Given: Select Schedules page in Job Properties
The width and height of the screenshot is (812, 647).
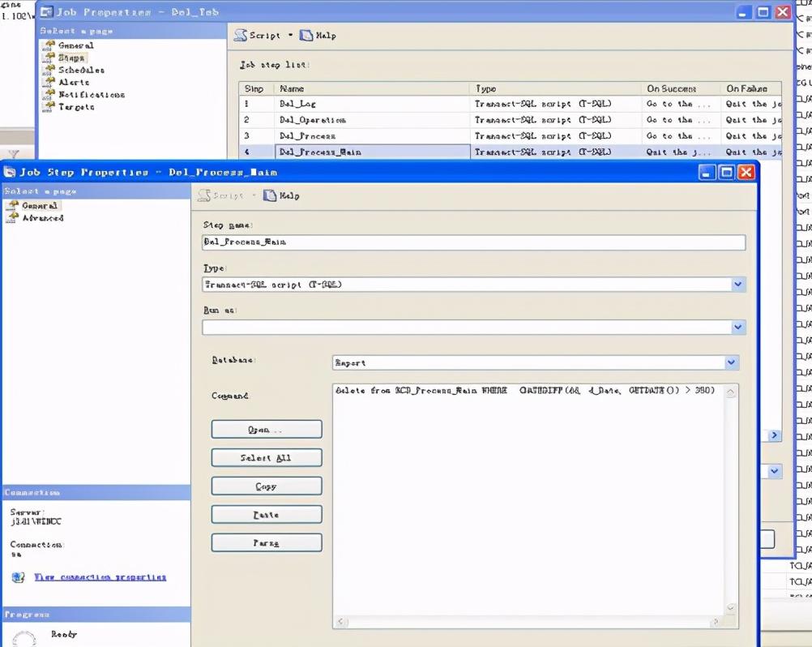Looking at the screenshot, I should coord(81,70).
